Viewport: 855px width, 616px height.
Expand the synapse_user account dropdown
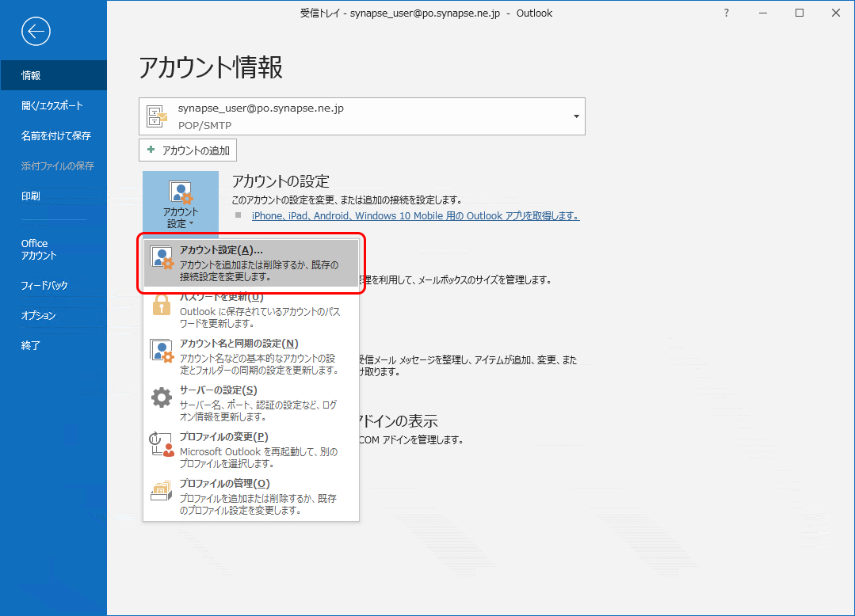coord(576,116)
